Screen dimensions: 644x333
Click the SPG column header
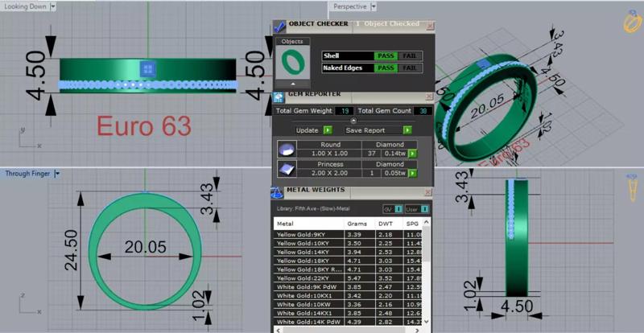(413, 224)
